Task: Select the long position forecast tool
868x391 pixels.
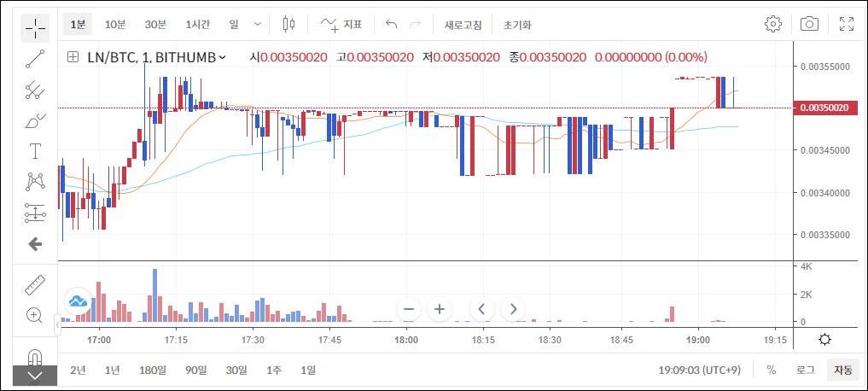Action: click(35, 213)
